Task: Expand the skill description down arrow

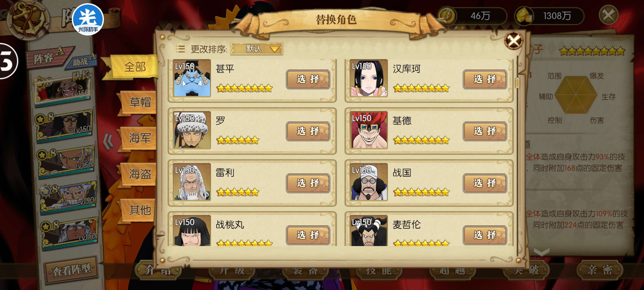Action: coord(541,252)
